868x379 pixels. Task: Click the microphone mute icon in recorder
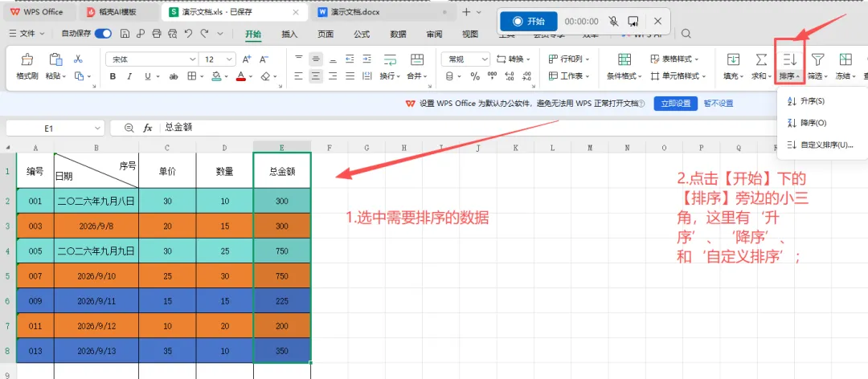pyautogui.click(x=613, y=21)
